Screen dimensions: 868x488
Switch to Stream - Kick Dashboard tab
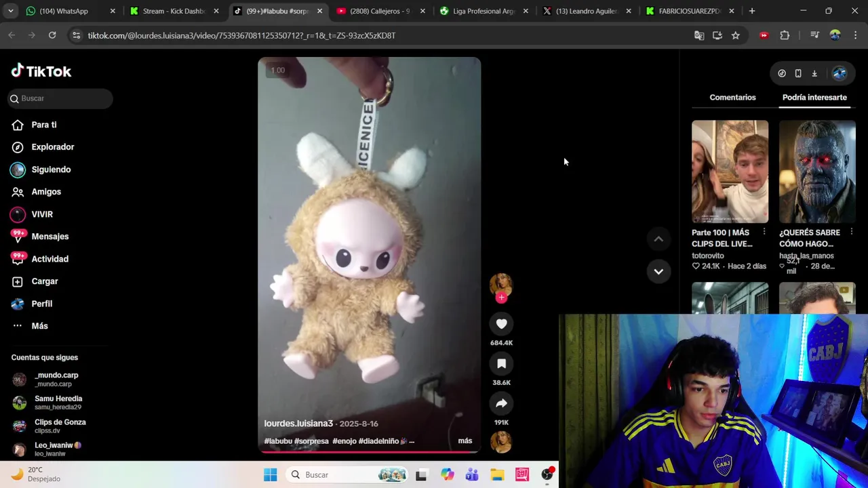[x=174, y=11]
